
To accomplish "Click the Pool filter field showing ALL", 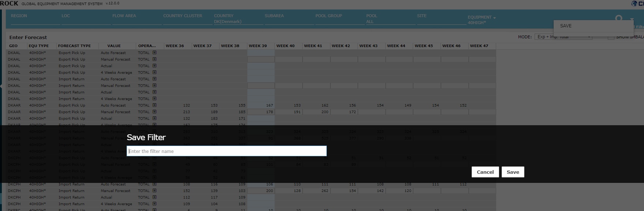I will pos(390,22).
